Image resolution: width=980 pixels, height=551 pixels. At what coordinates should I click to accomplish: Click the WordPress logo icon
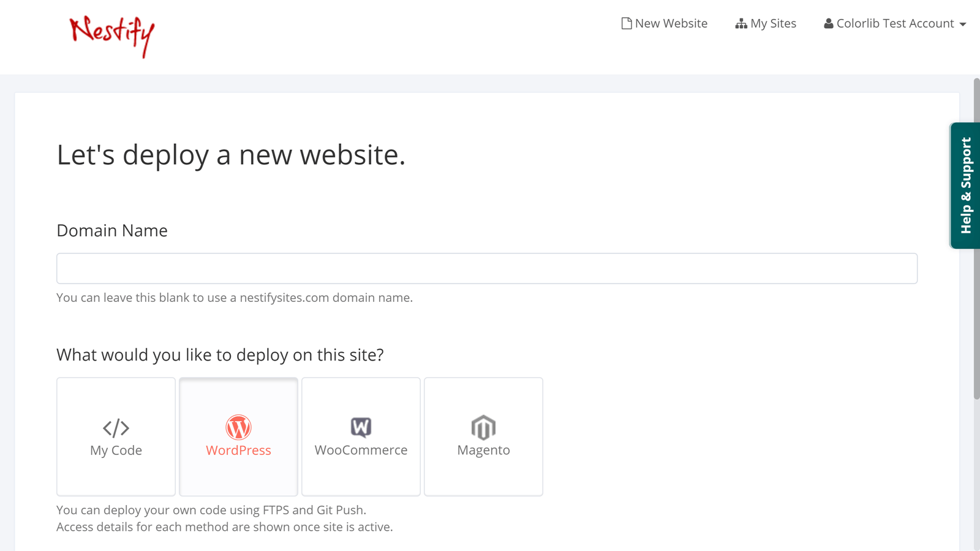pos(238,428)
